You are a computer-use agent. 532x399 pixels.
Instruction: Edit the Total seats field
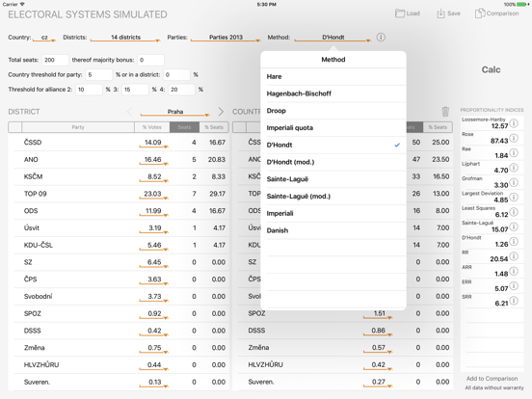(55, 60)
